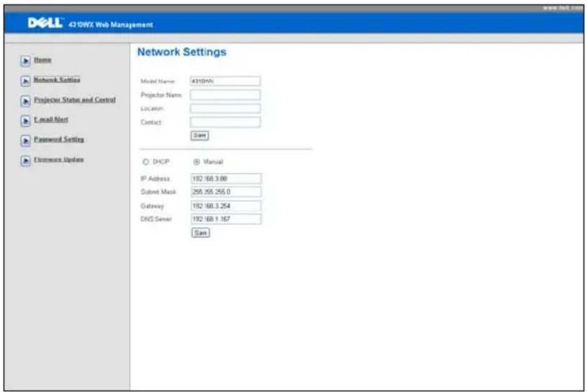Click Save button below Contact field
Screen dimensions: 587x392
[x=200, y=135]
